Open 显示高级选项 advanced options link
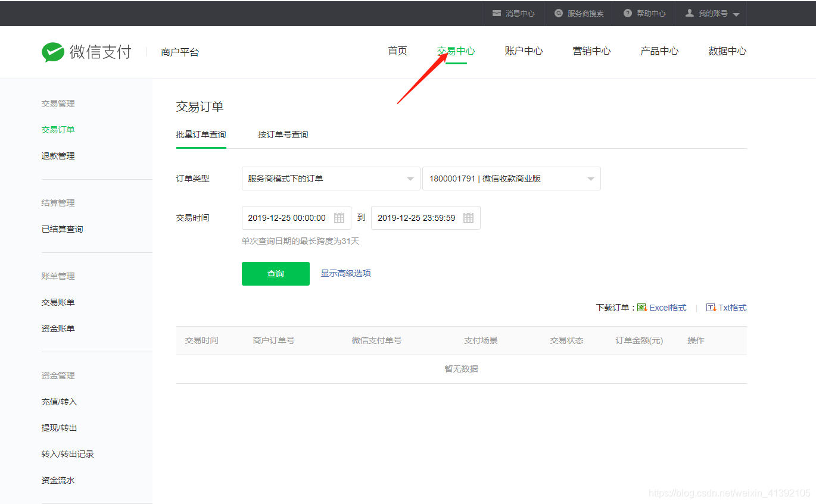Screen dimensions: 816x504 pos(345,273)
